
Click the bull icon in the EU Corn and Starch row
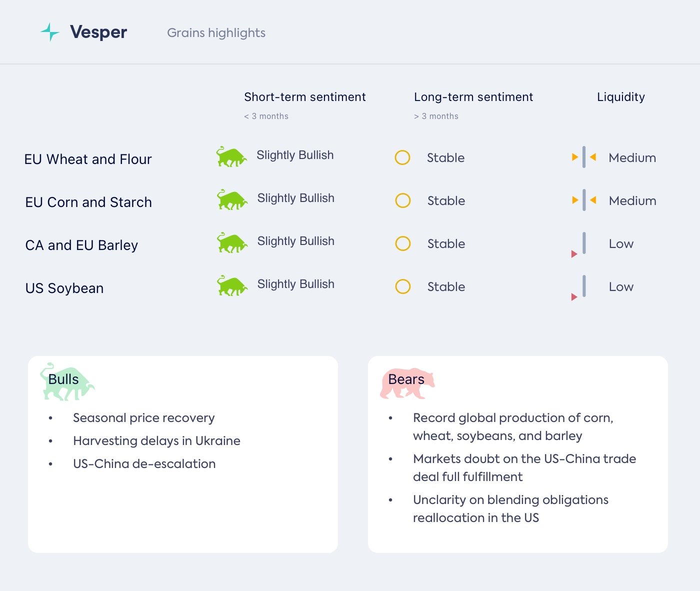[x=232, y=200]
